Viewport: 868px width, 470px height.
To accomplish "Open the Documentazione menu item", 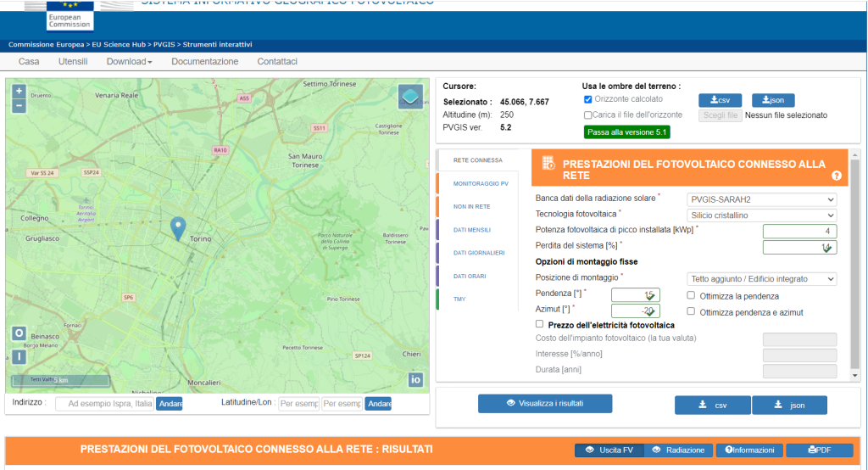I will pyautogui.click(x=205, y=62).
